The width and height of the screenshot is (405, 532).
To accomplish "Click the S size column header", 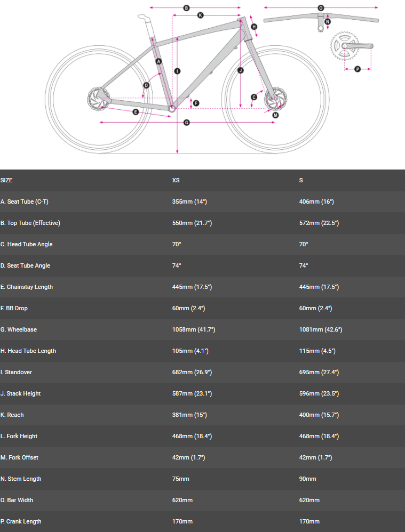I will click(x=301, y=181).
